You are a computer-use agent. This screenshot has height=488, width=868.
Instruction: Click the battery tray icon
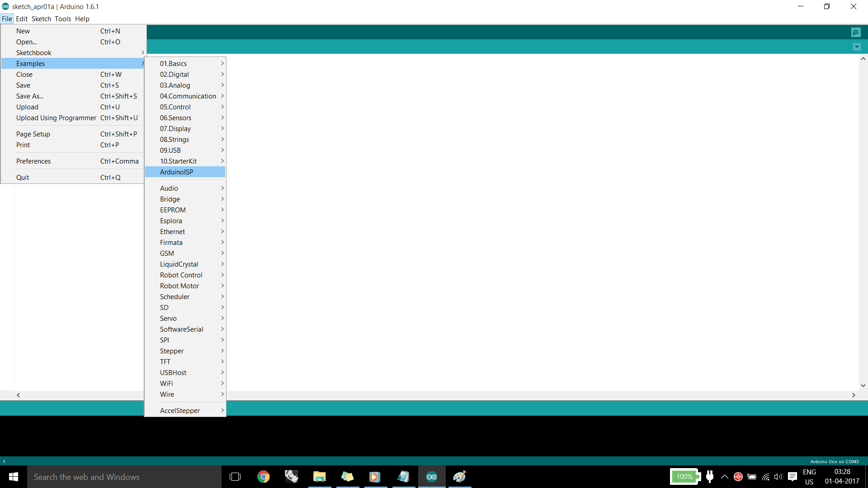click(x=752, y=477)
